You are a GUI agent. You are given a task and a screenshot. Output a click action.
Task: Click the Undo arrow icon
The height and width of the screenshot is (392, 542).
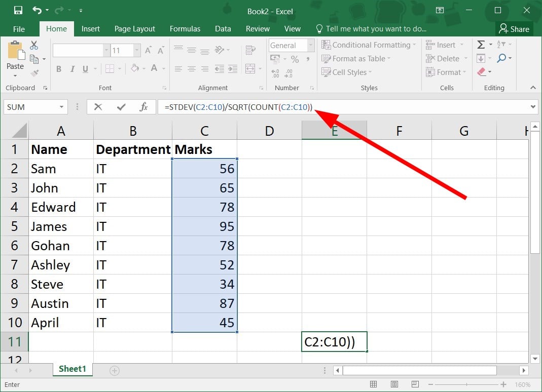tap(37, 10)
